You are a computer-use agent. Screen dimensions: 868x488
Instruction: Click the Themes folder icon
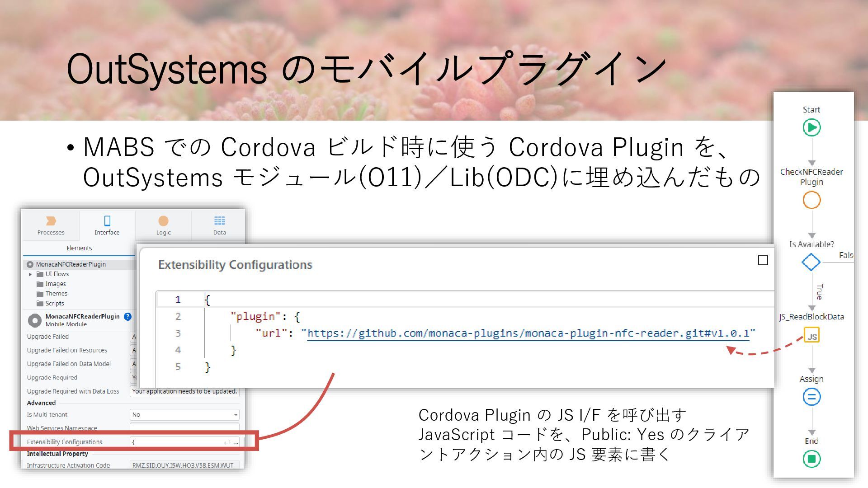pos(40,294)
